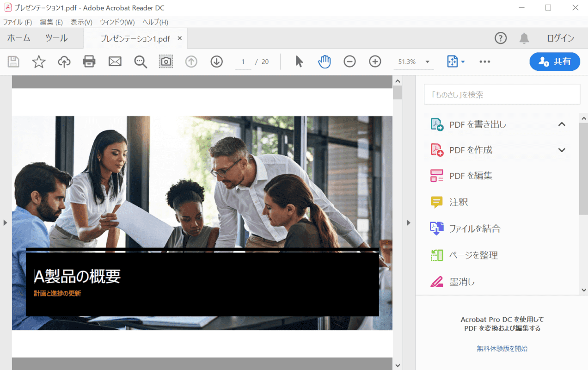Click the PDF を編集 icon
588x370 pixels.
point(437,176)
